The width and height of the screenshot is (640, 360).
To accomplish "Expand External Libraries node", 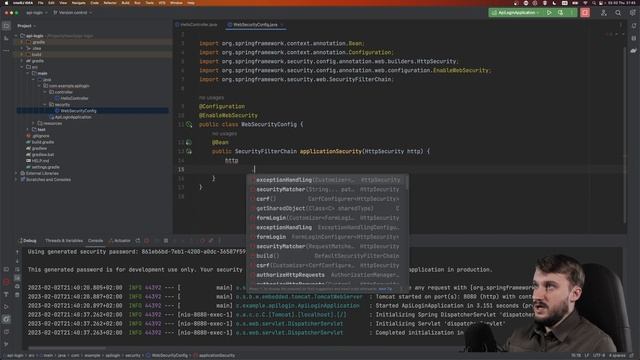I will (16, 173).
